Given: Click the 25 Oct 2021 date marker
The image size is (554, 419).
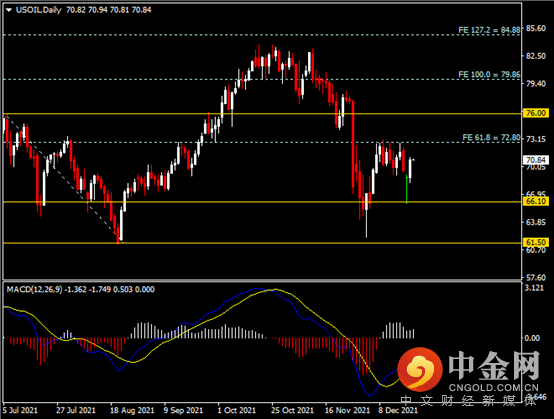Looking at the screenshot, I should point(292,410).
